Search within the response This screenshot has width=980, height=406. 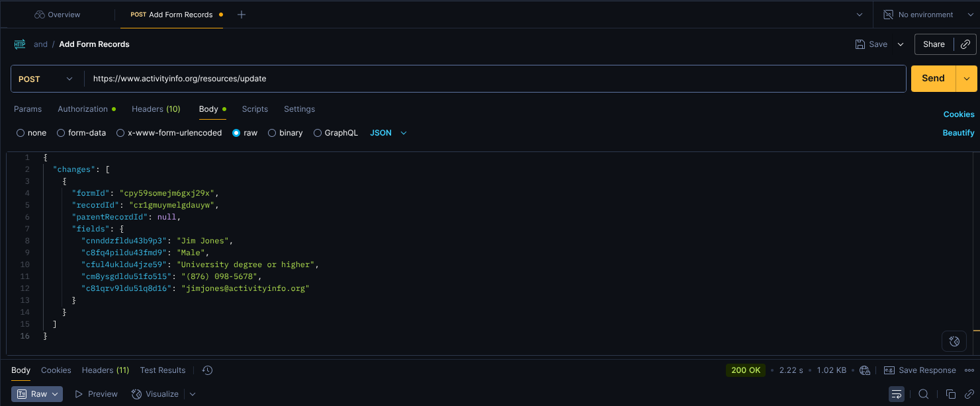(x=923, y=394)
